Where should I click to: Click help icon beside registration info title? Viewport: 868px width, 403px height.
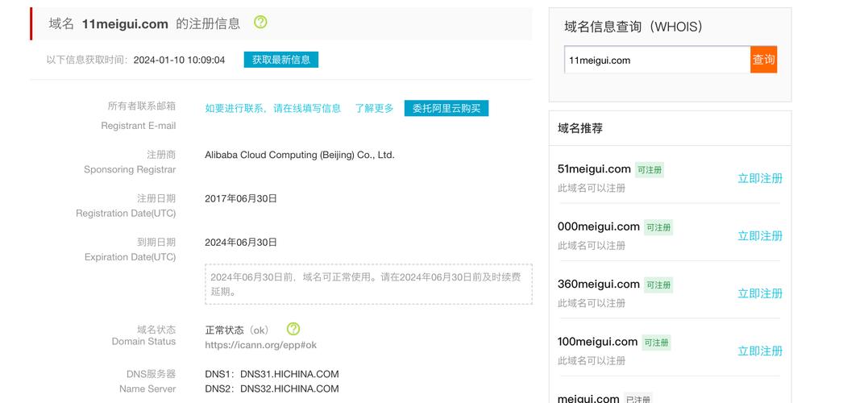(260, 23)
